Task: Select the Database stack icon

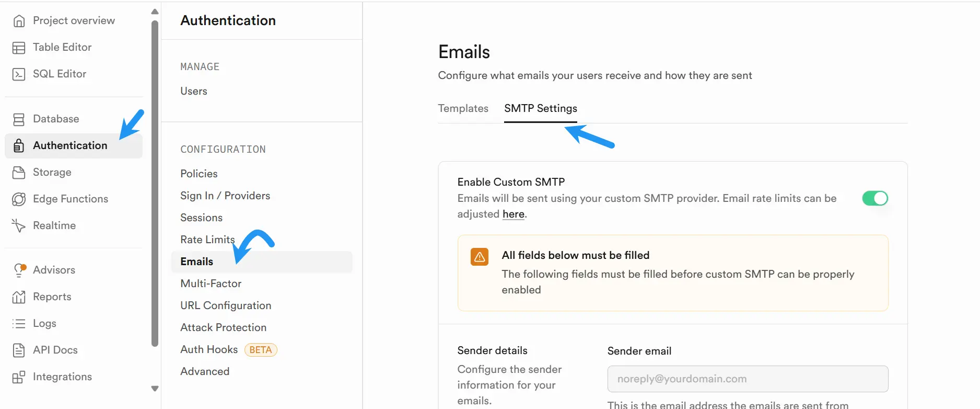Action: click(x=19, y=119)
